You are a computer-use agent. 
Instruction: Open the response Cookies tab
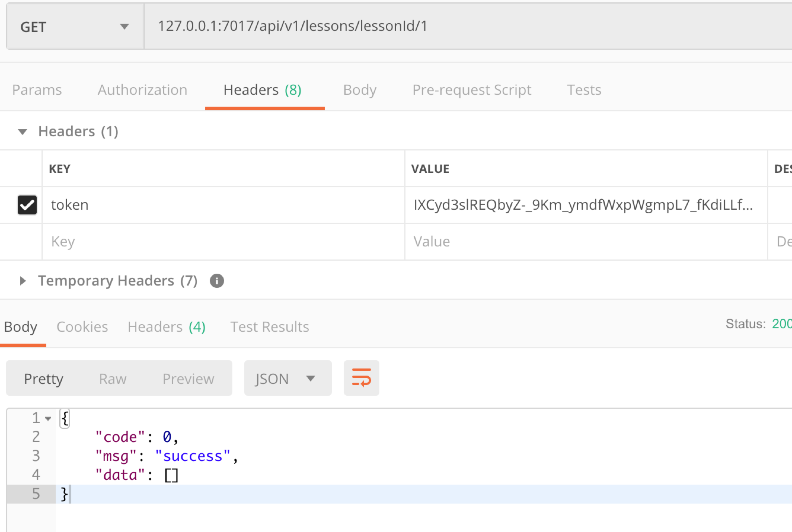pos(82,327)
